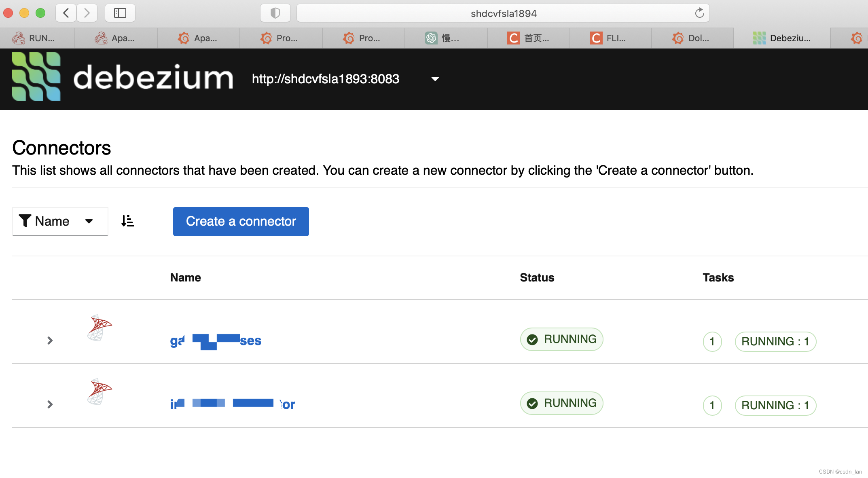The image size is (868, 478).
Task: Click the browser back arrow button
Action: [x=66, y=13]
